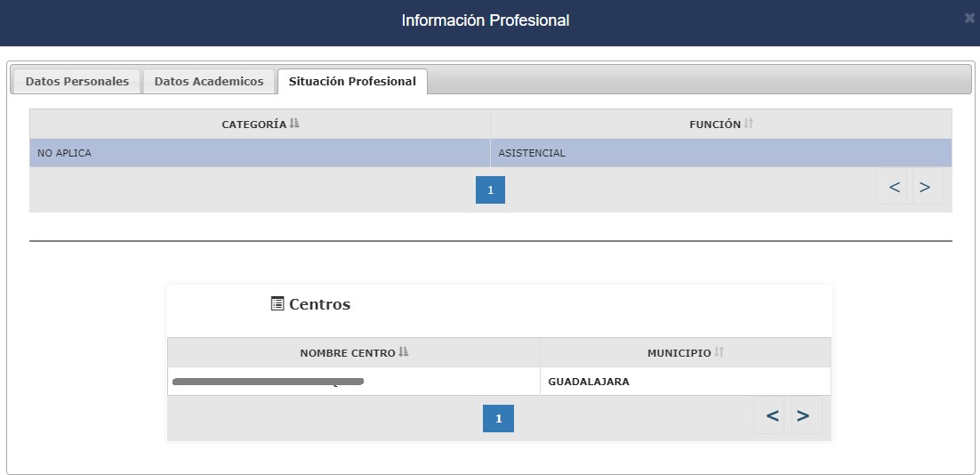Click page 1 in Centros pagination

[x=498, y=419]
